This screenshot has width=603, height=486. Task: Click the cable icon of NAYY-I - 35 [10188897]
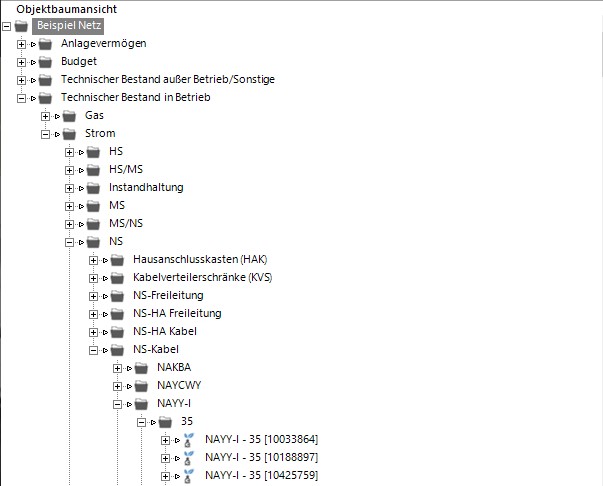coord(188,457)
